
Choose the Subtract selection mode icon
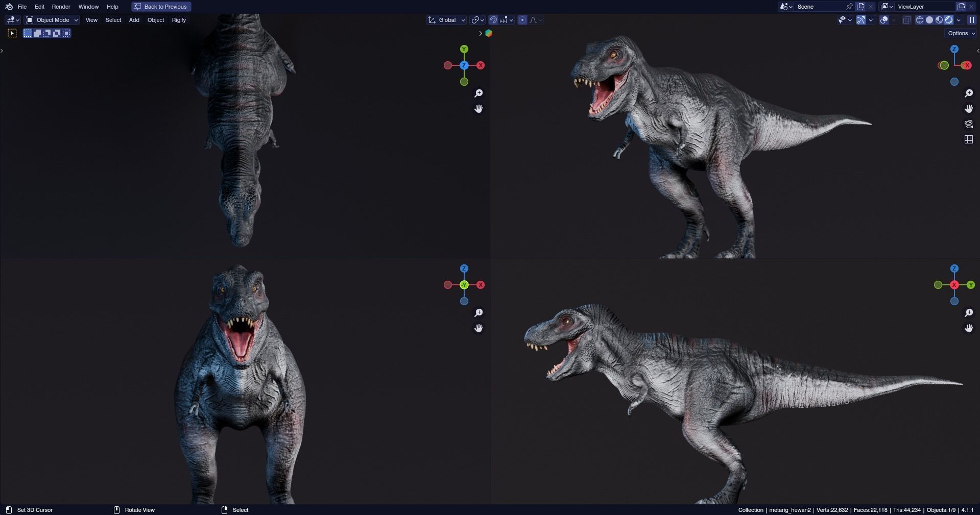pyautogui.click(x=47, y=33)
